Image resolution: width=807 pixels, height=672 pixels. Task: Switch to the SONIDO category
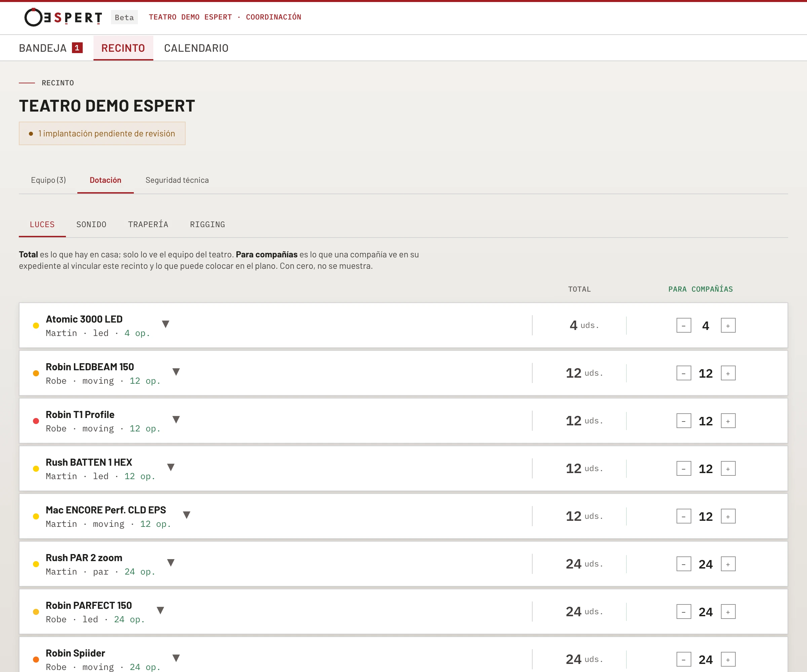click(x=91, y=224)
